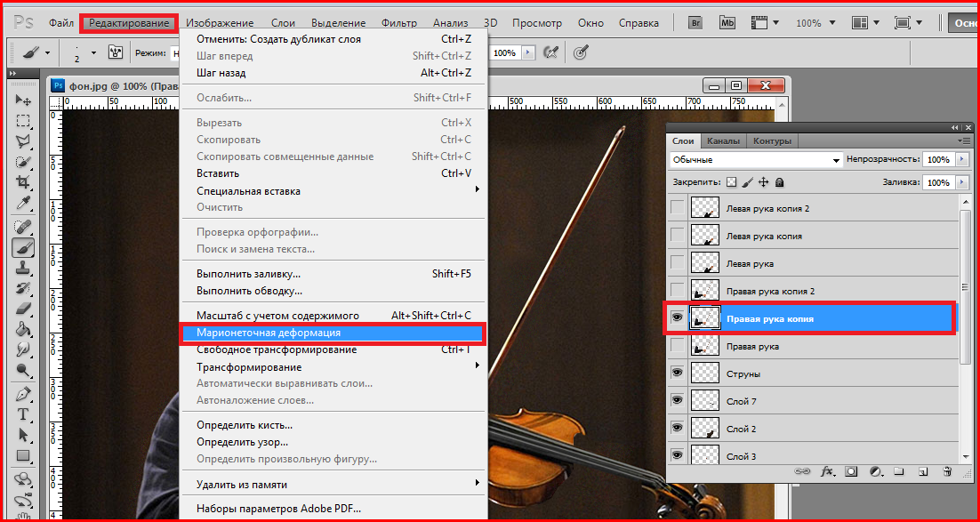980x522 pixels.
Task: Select the Polygonal Lasso tool
Action: [23, 141]
